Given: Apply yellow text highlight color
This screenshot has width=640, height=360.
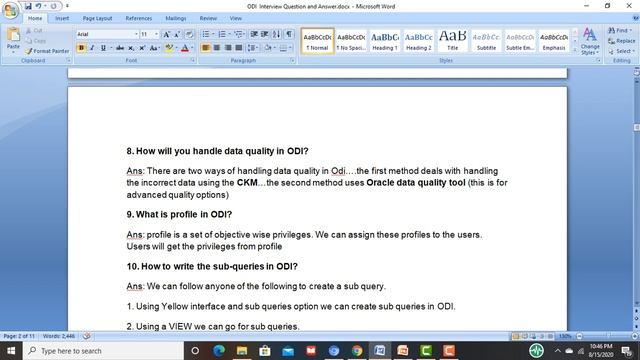Looking at the screenshot, I should 169,48.
